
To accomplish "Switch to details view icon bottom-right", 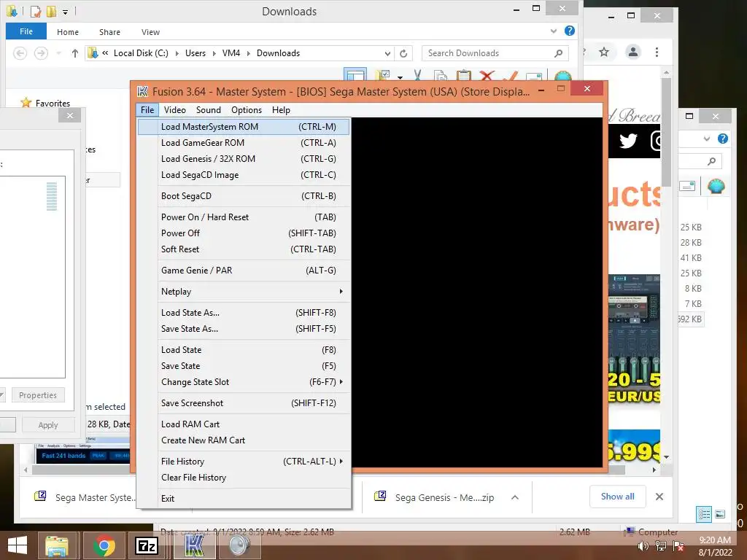I will click(x=704, y=514).
